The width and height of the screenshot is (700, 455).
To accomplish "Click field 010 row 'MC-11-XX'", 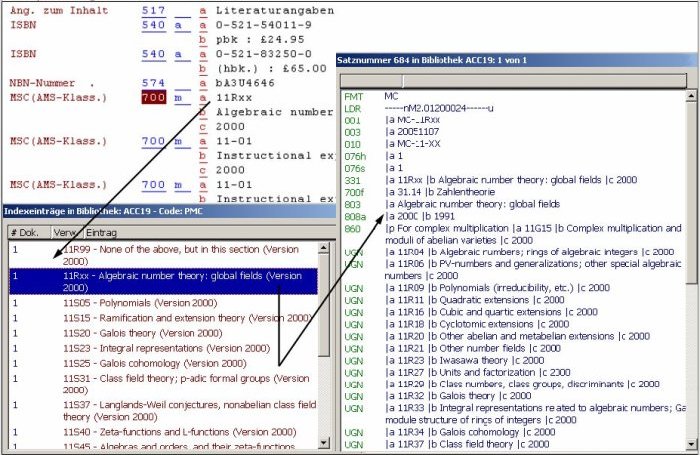I will [513, 144].
